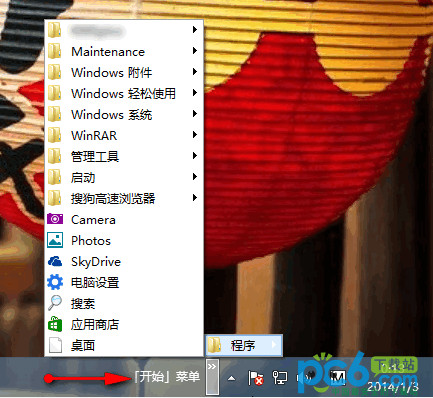Select the Windows 附件 menu entry
Screen dimensions: 433x398
[124, 72]
